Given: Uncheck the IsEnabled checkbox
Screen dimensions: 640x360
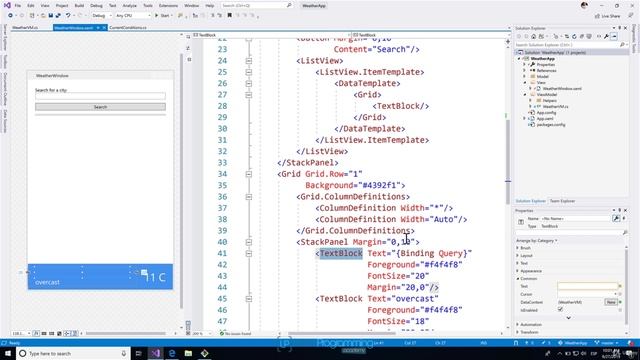Looking at the screenshot, I should point(560,309).
